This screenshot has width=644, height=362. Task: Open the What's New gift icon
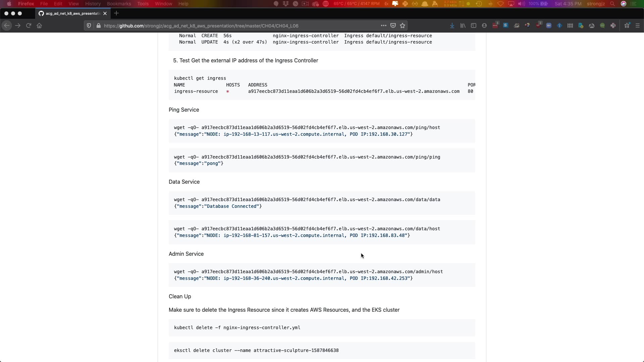(627, 25)
